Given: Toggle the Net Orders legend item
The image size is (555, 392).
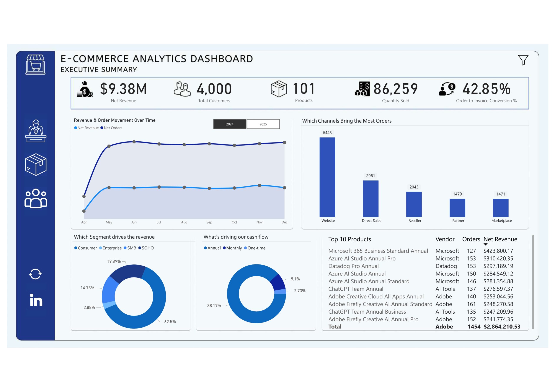Looking at the screenshot, I should (111, 128).
